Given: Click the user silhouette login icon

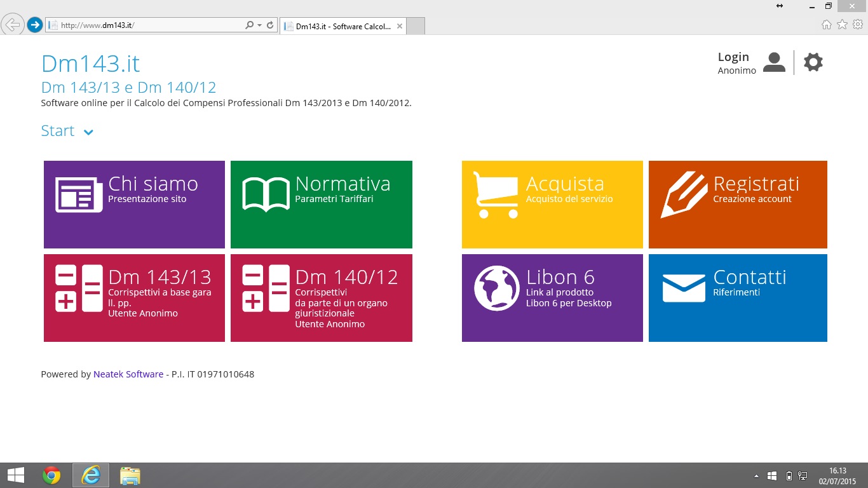Looking at the screenshot, I should click(774, 62).
